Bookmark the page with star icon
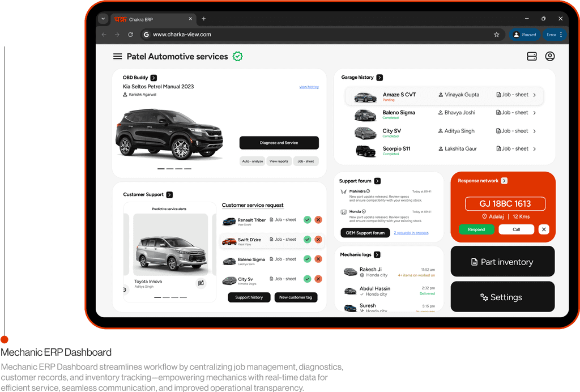 [496, 35]
